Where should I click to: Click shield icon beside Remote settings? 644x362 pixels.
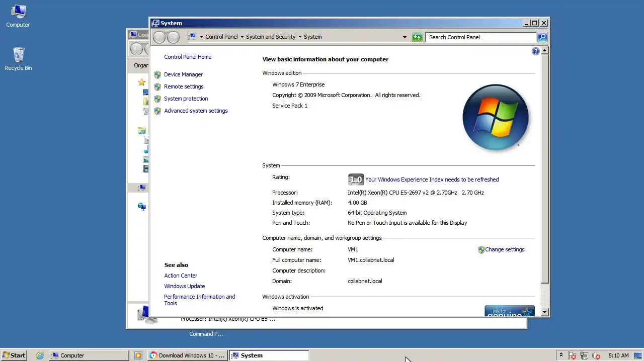[157, 86]
